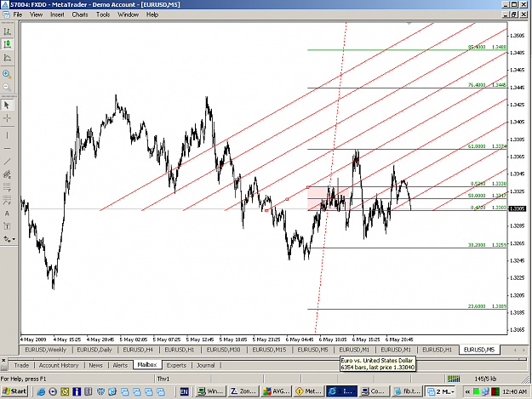Select the Line Chart icon
This screenshot has height=399, width=532.
coord(7,58)
